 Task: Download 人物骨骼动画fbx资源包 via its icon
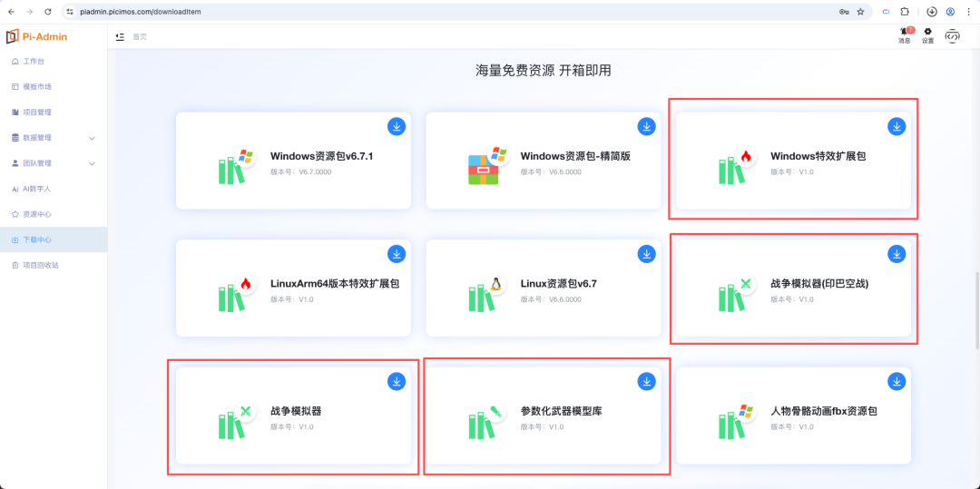(x=897, y=381)
